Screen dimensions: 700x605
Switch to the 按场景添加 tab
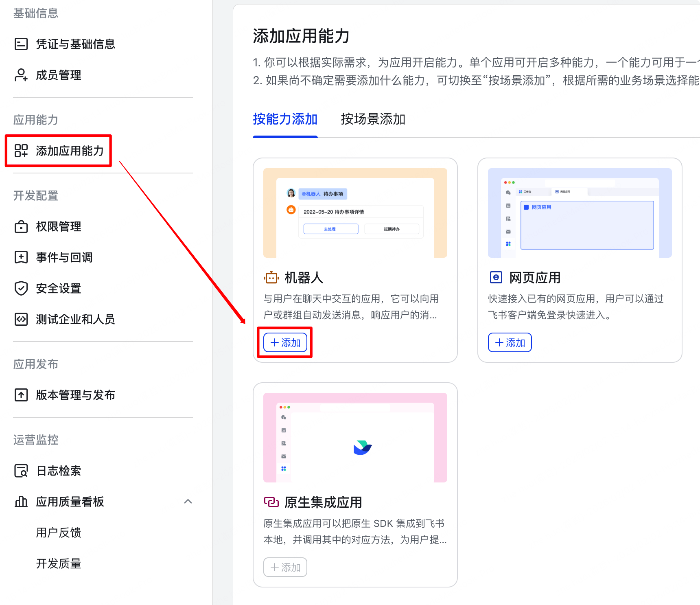(372, 119)
